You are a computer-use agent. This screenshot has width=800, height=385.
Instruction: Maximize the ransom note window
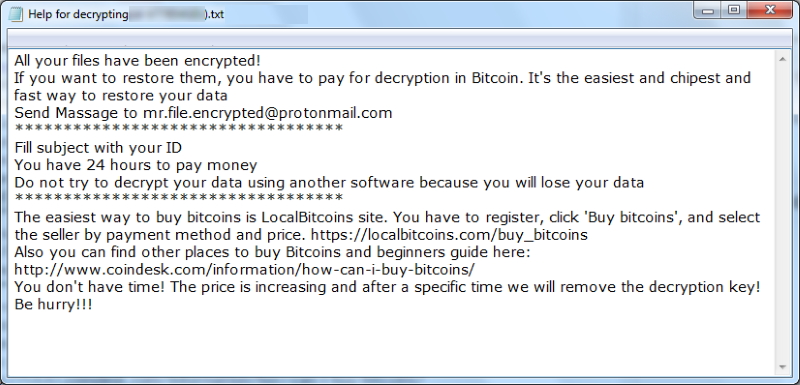(734, 11)
